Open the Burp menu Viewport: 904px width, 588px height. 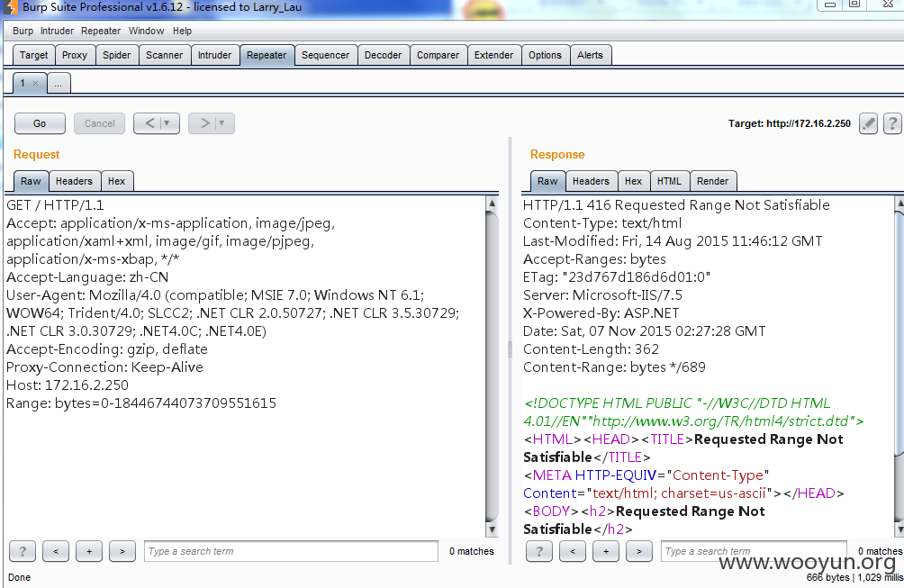(23, 31)
